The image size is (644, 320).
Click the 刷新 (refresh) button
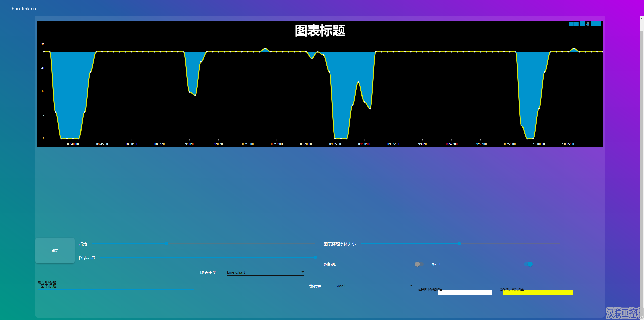[55, 251]
